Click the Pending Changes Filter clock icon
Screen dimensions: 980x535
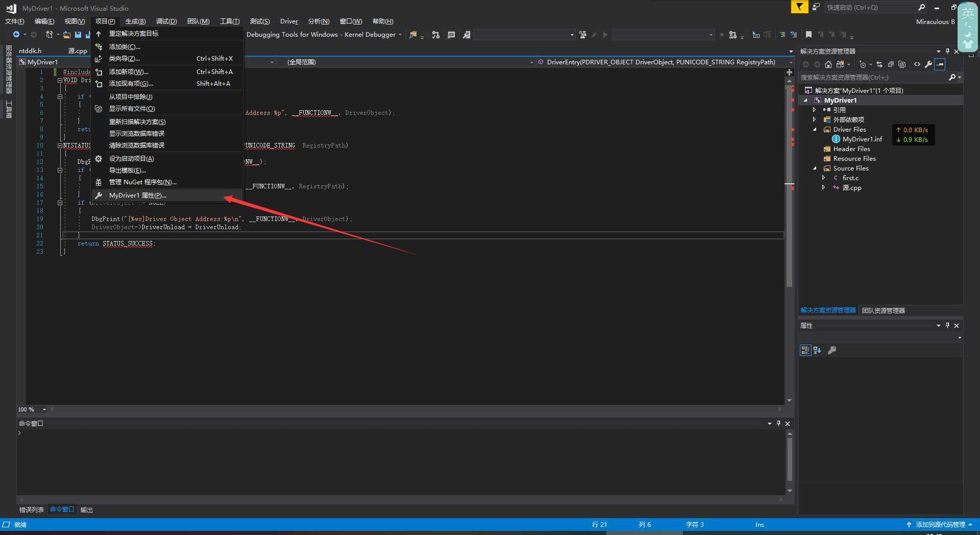(863, 64)
